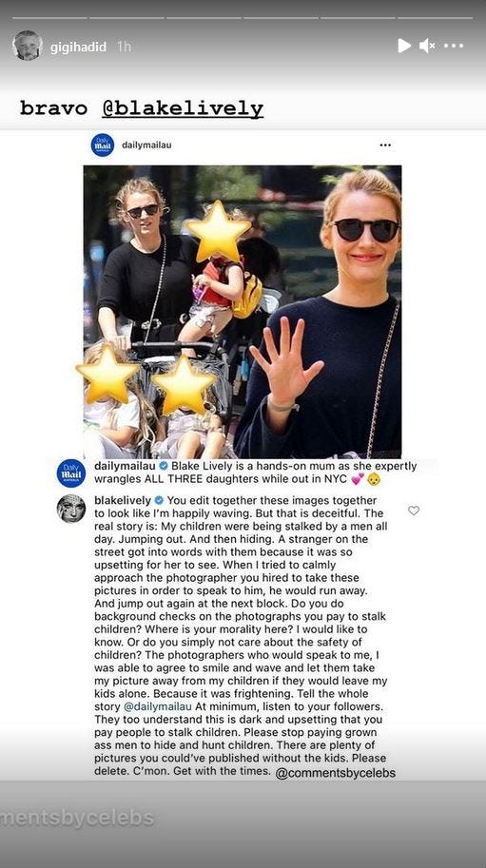Image resolution: width=486 pixels, height=868 pixels.
Task: Open the story poster's profile picture
Action: click(28, 46)
